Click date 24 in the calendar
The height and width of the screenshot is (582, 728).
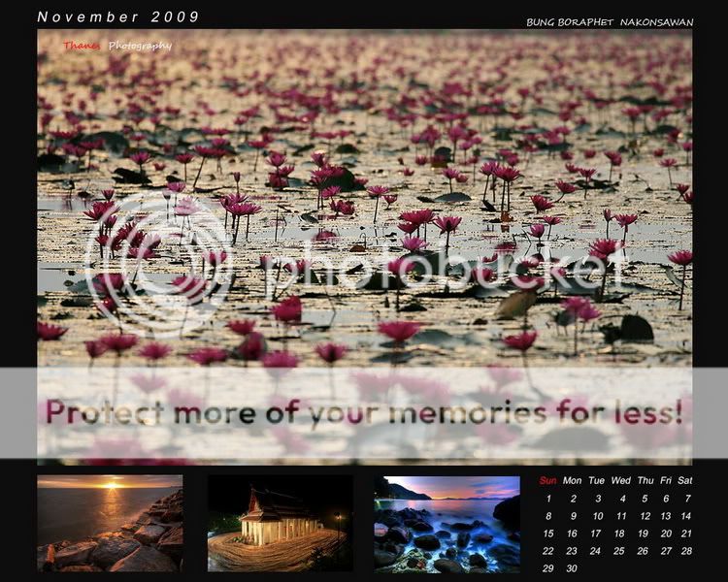pos(595,551)
